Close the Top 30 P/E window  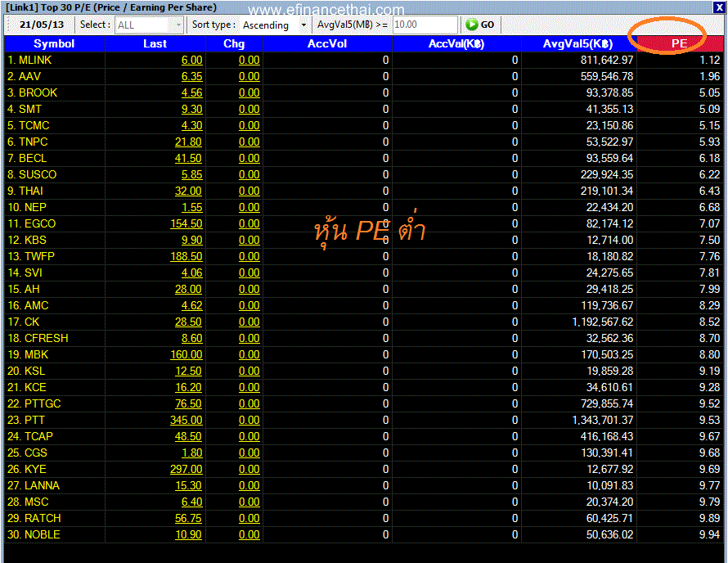point(718,7)
